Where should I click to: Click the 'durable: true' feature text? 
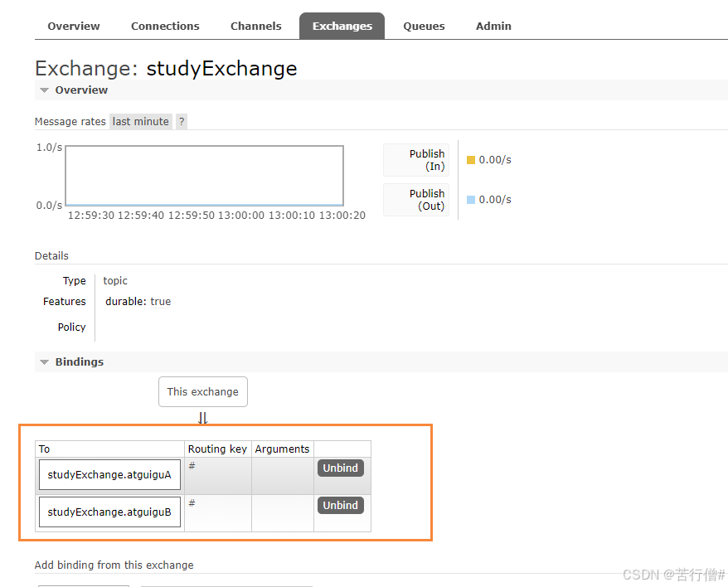pos(138,302)
